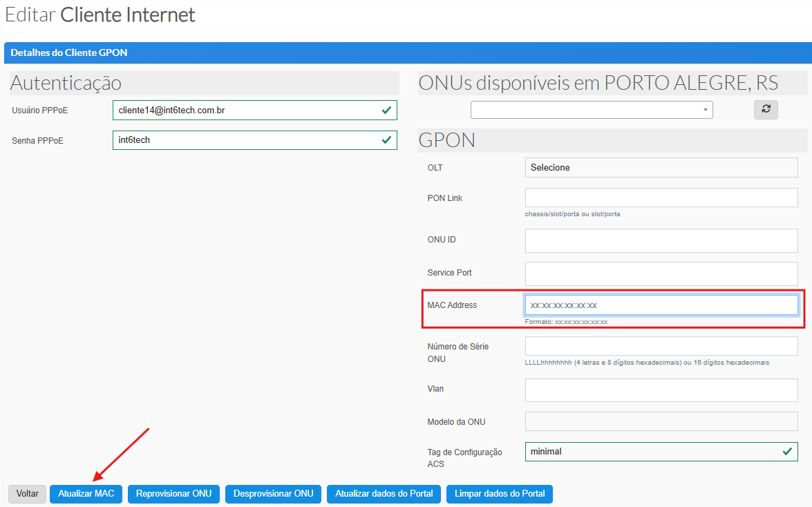The height and width of the screenshot is (507, 812).
Task: Select the Número de Série ONU field
Action: [661, 346]
